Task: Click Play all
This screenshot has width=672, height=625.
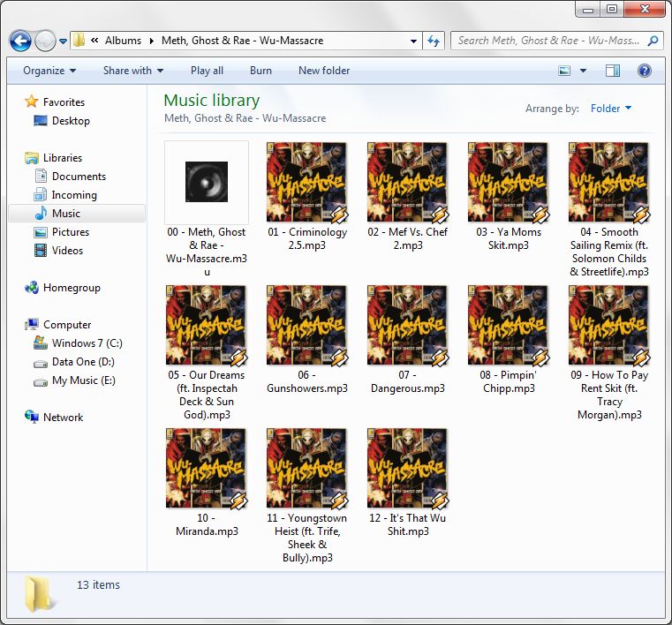Action: pos(207,71)
